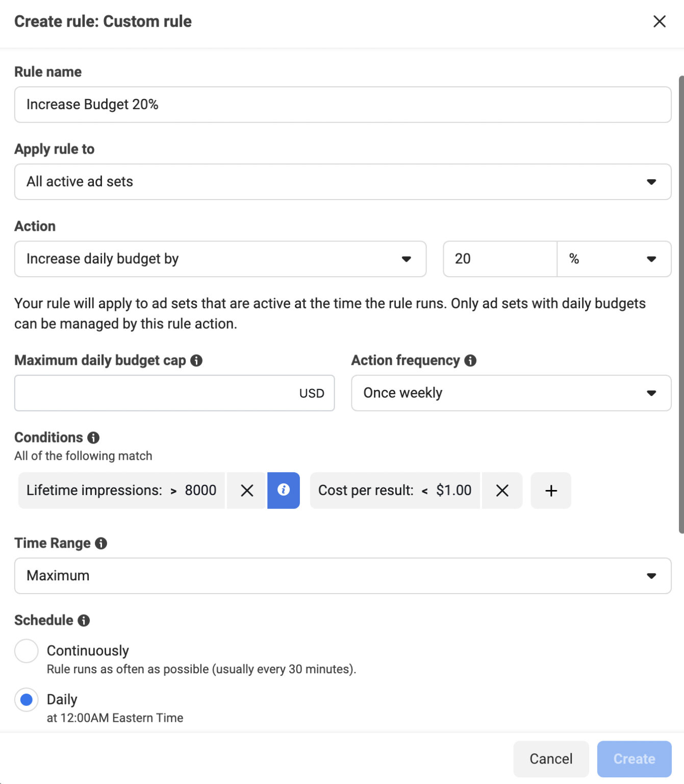Remove the Cost per result condition
This screenshot has height=784, width=684.
[502, 491]
